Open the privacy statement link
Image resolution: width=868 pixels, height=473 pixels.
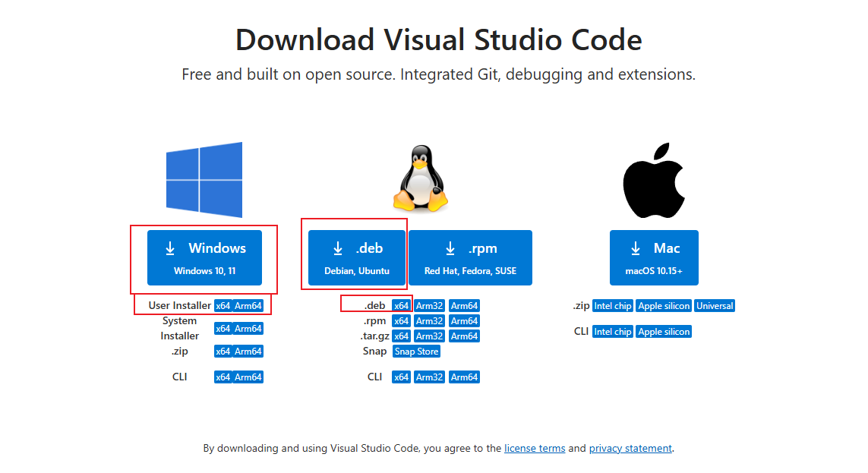(x=630, y=449)
